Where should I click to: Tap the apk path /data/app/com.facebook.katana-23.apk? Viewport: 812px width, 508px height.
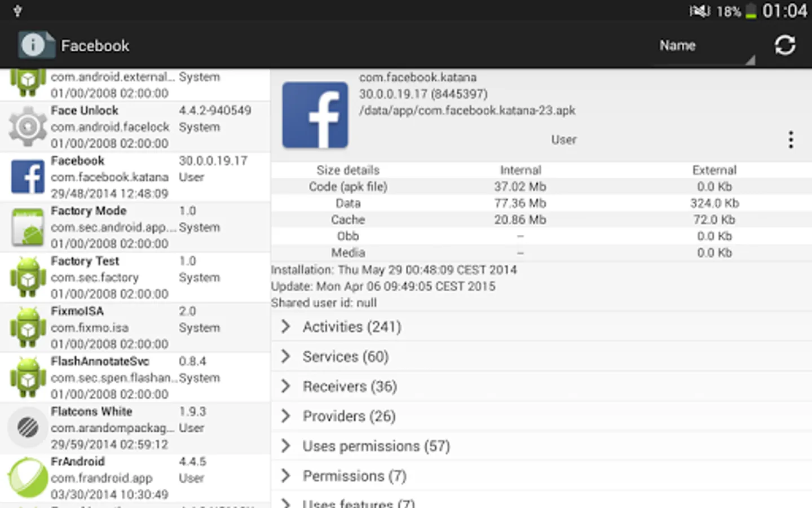[467, 111]
